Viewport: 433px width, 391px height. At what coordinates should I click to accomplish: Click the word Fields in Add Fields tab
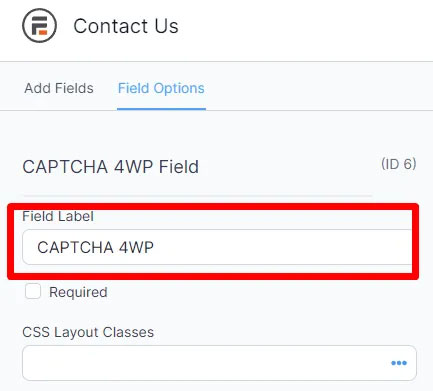(x=74, y=88)
